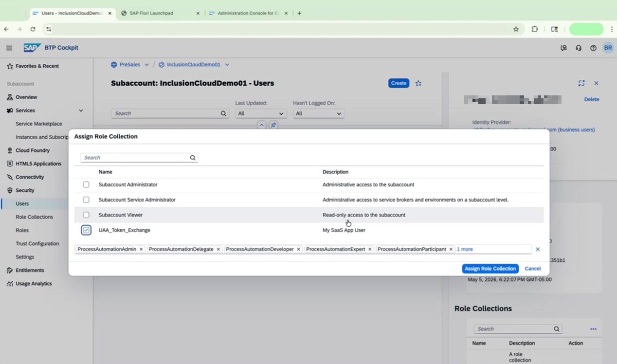Screen dimensions: 617x364
Task: Open Usage Analytics in the sidebar
Action: click(x=34, y=284)
